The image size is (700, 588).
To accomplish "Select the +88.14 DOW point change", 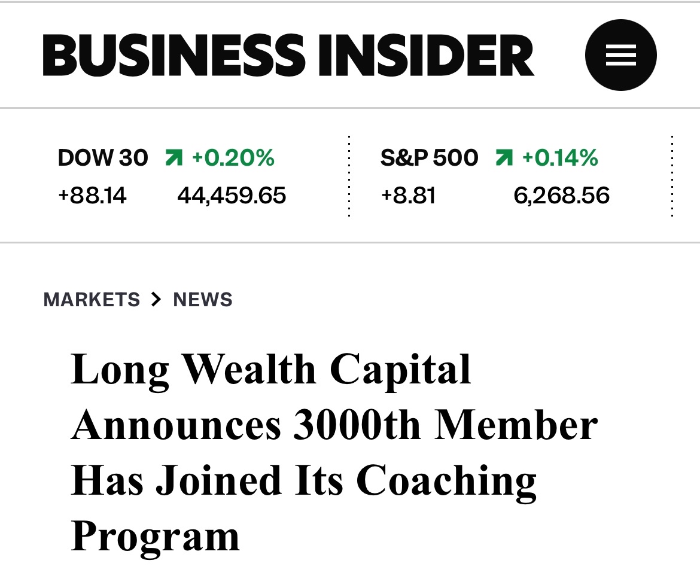I will click(92, 195).
